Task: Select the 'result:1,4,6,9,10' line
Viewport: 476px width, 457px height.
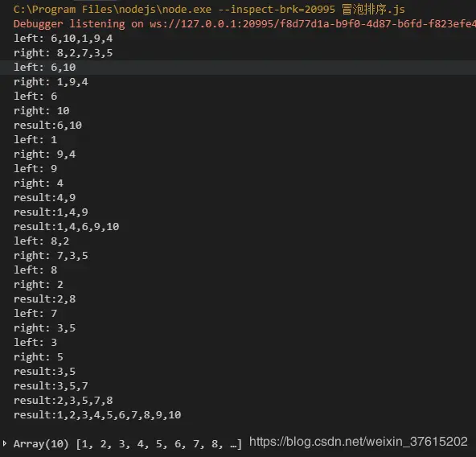Action: tap(66, 226)
